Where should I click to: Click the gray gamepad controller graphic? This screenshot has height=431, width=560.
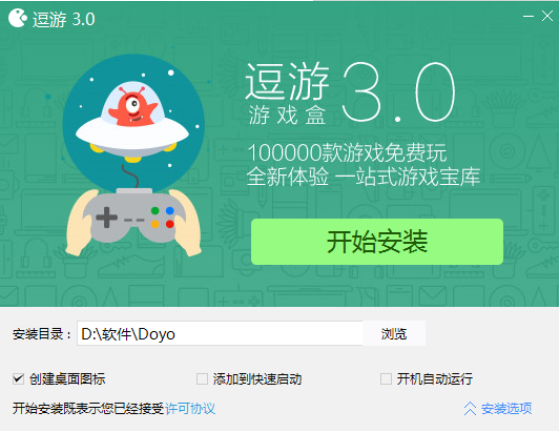coord(134,216)
